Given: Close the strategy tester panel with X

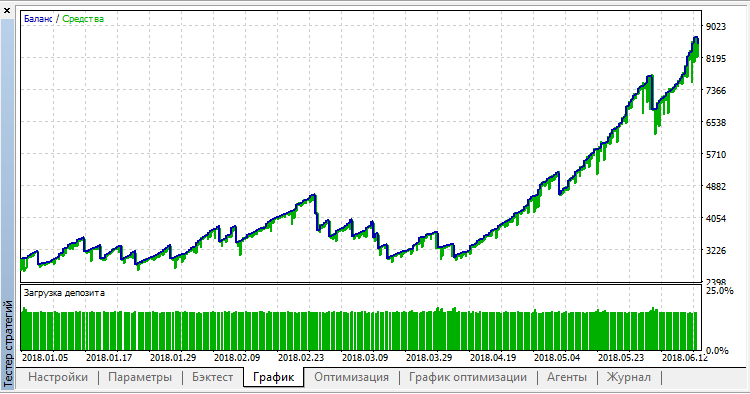Looking at the screenshot, I should click(7, 10).
